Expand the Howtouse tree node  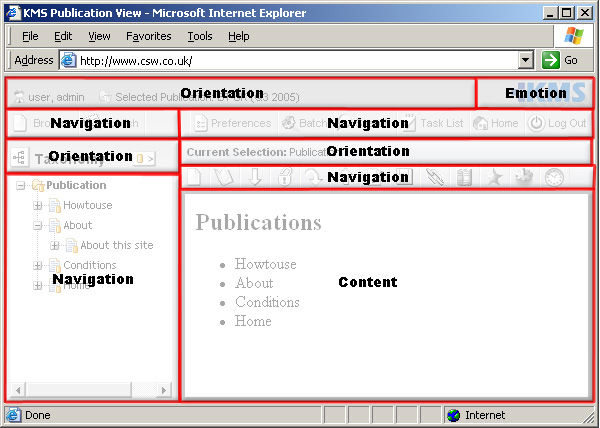click(x=38, y=206)
